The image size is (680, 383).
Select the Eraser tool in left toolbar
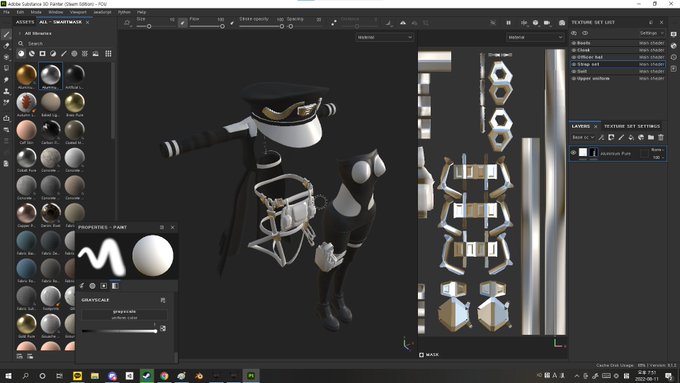coord(6,46)
